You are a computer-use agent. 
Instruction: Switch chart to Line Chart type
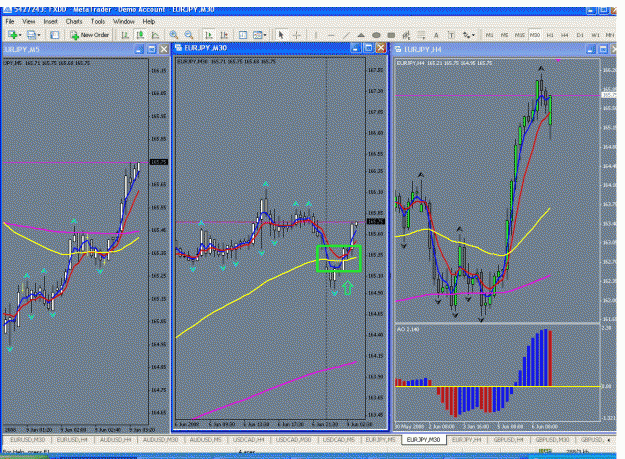tap(155, 35)
